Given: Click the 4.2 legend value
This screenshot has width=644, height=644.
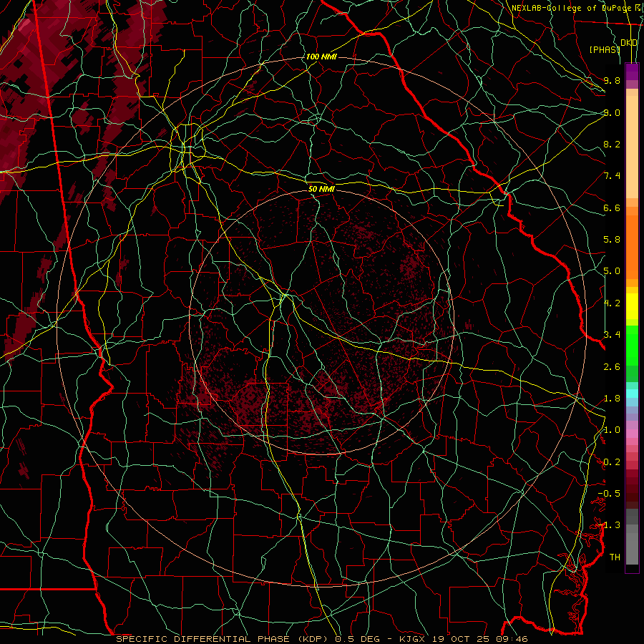Looking at the screenshot, I should pyautogui.click(x=612, y=303).
